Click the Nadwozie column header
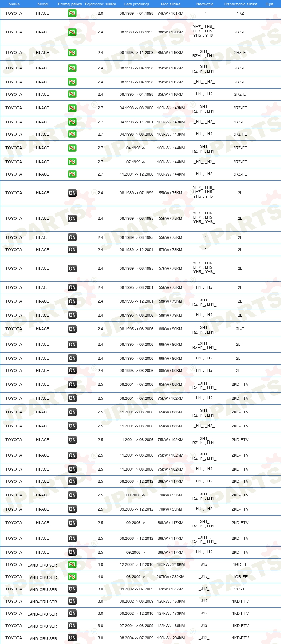Screen dimensions: 281x644 [205, 4]
